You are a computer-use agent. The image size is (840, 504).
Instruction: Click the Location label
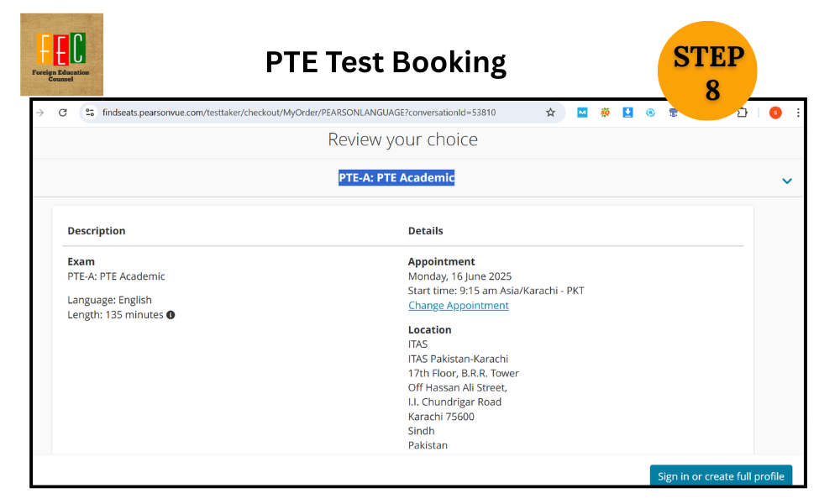click(429, 330)
